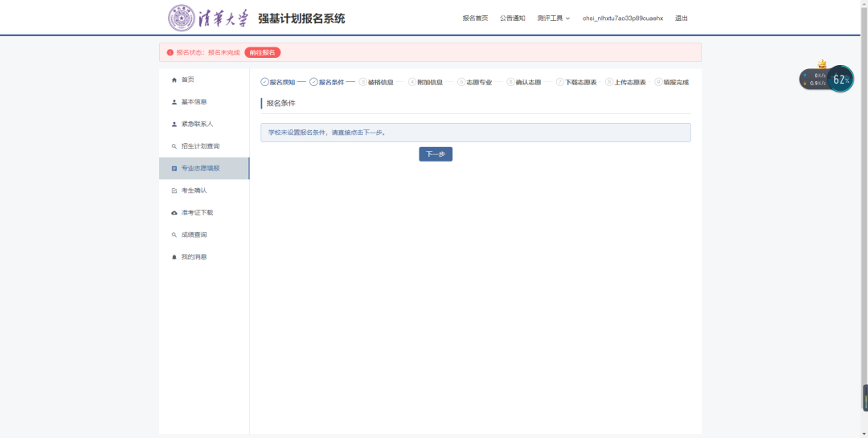Click the checked circle of 报名须知 step

pos(264,82)
